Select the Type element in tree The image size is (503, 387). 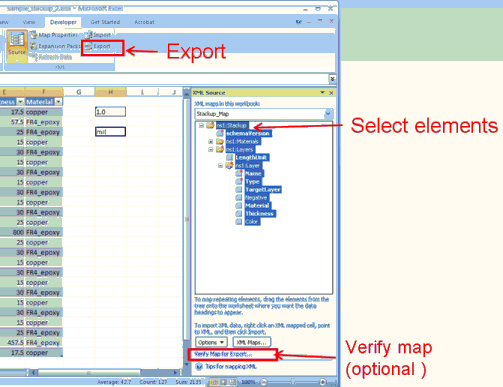point(253,181)
